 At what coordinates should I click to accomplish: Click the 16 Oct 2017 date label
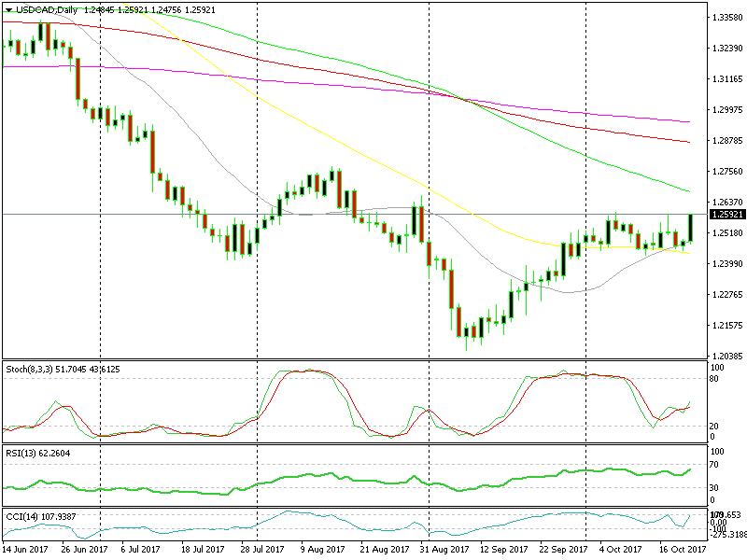[x=683, y=549]
